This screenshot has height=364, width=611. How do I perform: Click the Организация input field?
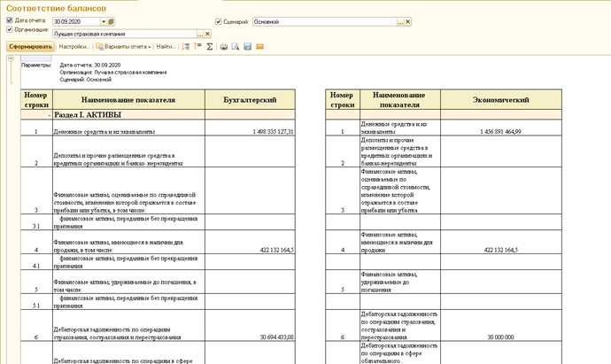click(x=124, y=34)
